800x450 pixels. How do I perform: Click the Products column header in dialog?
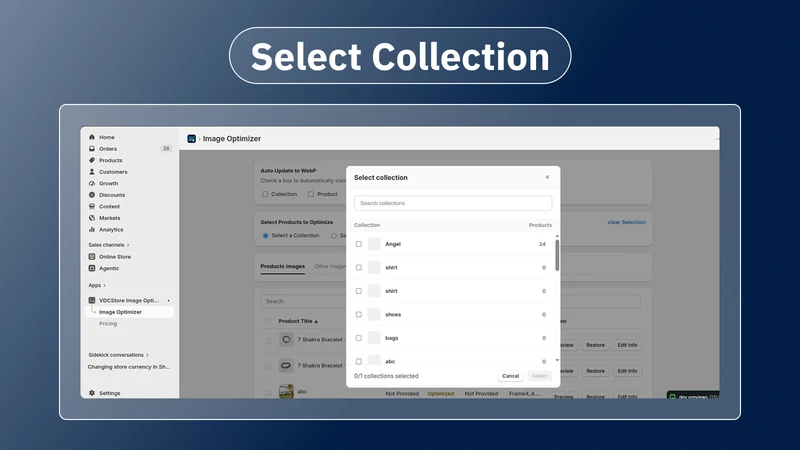540,225
